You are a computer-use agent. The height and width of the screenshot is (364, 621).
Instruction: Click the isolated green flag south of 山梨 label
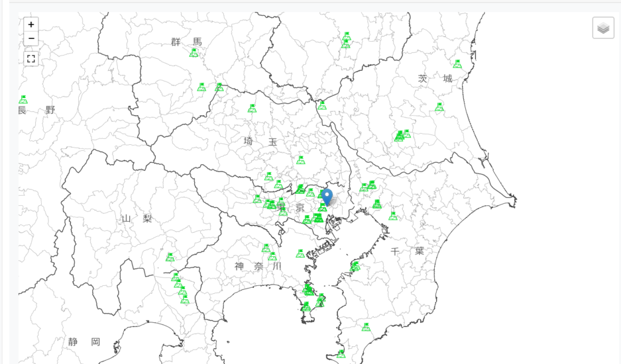coord(170,257)
